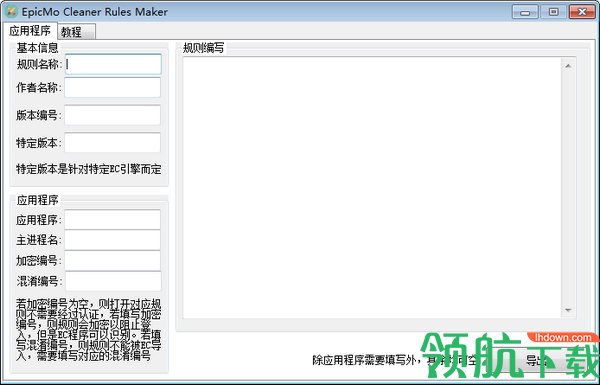The width and height of the screenshot is (600, 385).
Task: Maximize the Rules Maker window
Action: point(553,12)
